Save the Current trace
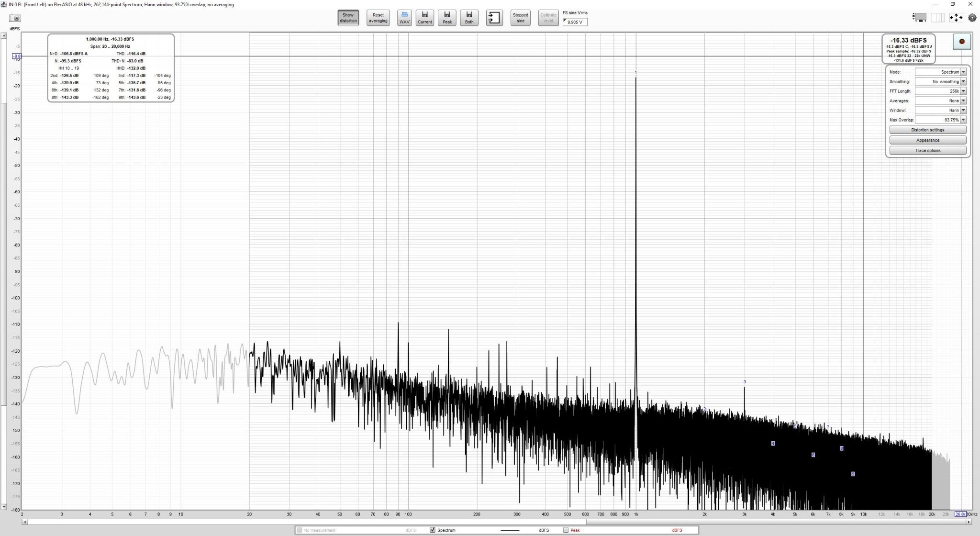This screenshot has height=536, width=980. coord(424,18)
